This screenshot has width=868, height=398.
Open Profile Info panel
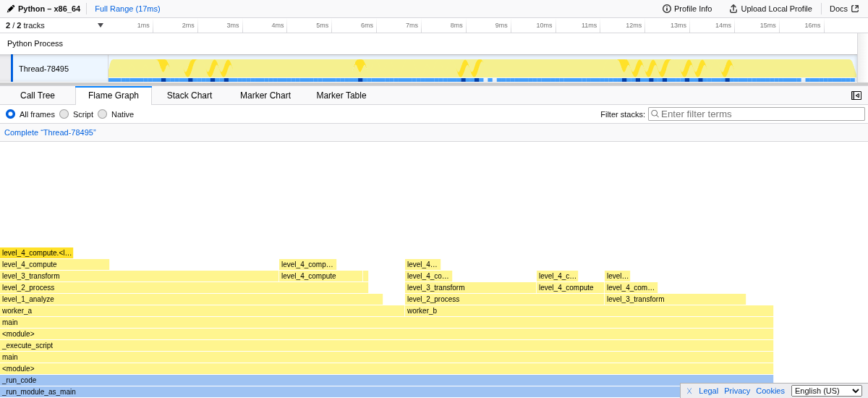(x=687, y=9)
